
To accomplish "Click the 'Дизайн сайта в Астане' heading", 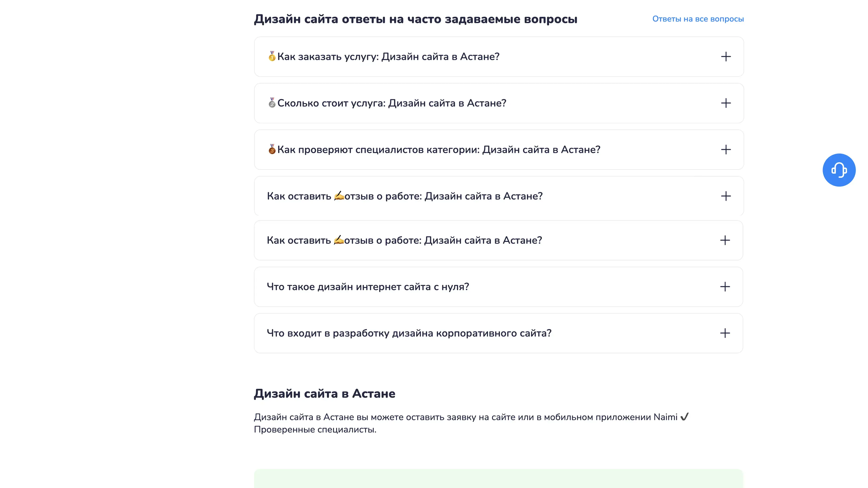I will pos(324,393).
